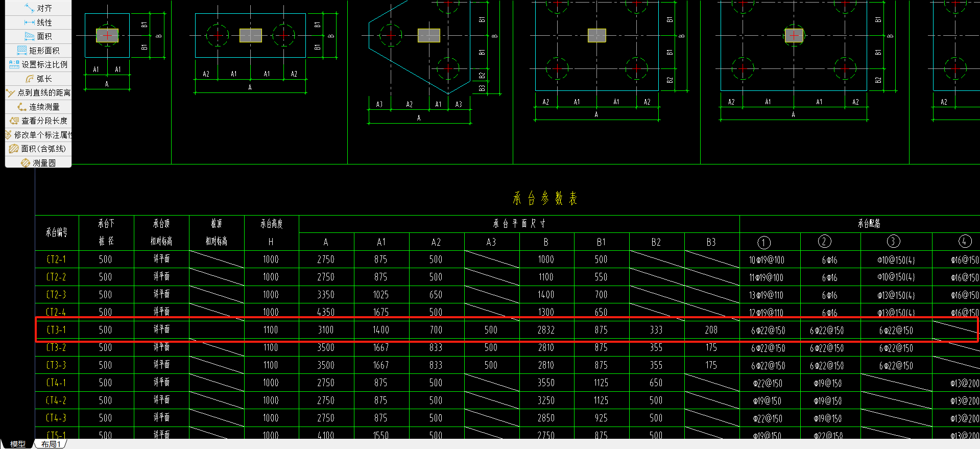Switch to the 布局1 layout tab
This screenshot has width=980, height=449.
coord(51,444)
